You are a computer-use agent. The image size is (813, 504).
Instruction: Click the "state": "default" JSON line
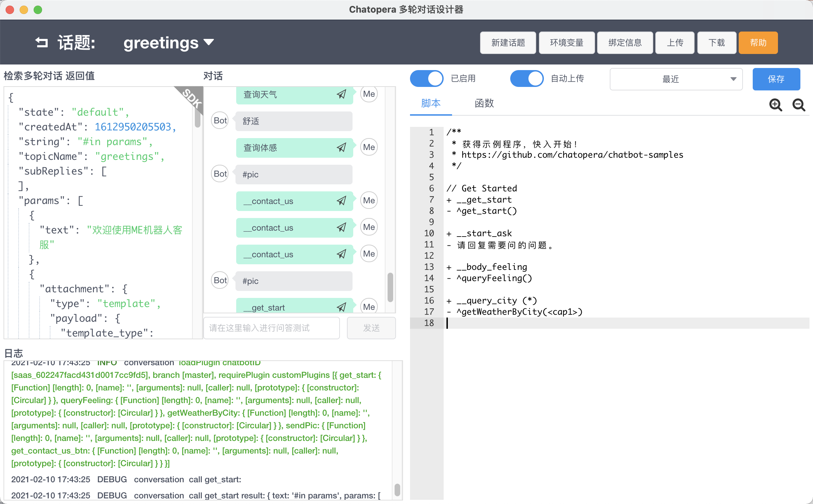point(74,112)
